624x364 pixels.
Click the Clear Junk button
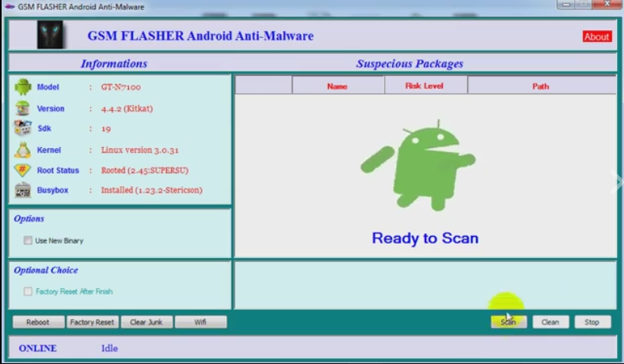146,322
